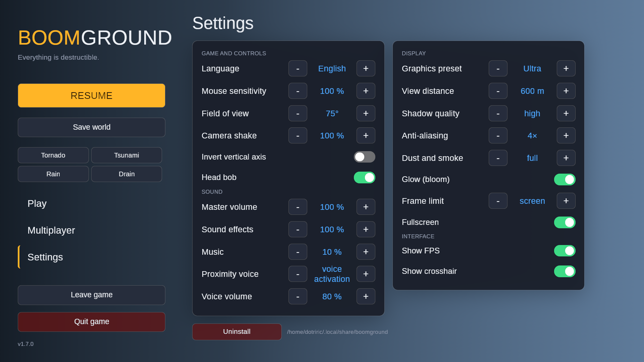Image resolution: width=644 pixels, height=362 pixels.
Task: Trigger the Tsunami disaster button
Action: pos(126,155)
